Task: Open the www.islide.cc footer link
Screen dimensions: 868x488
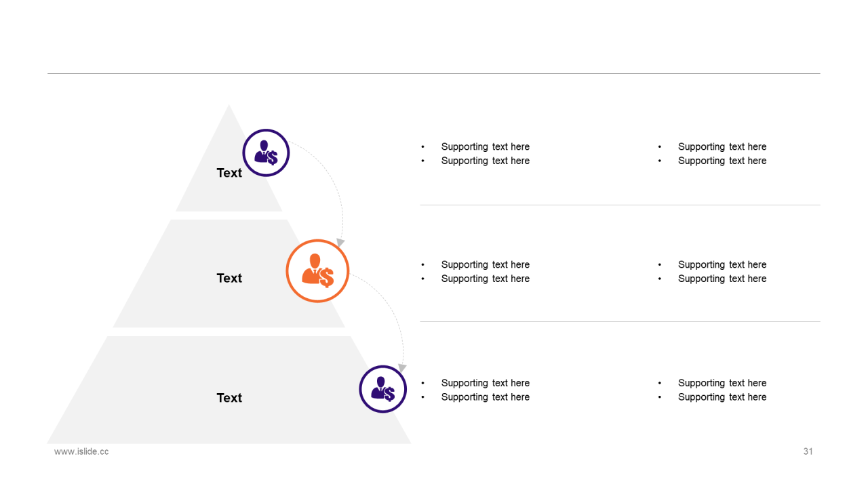Action: click(81, 451)
